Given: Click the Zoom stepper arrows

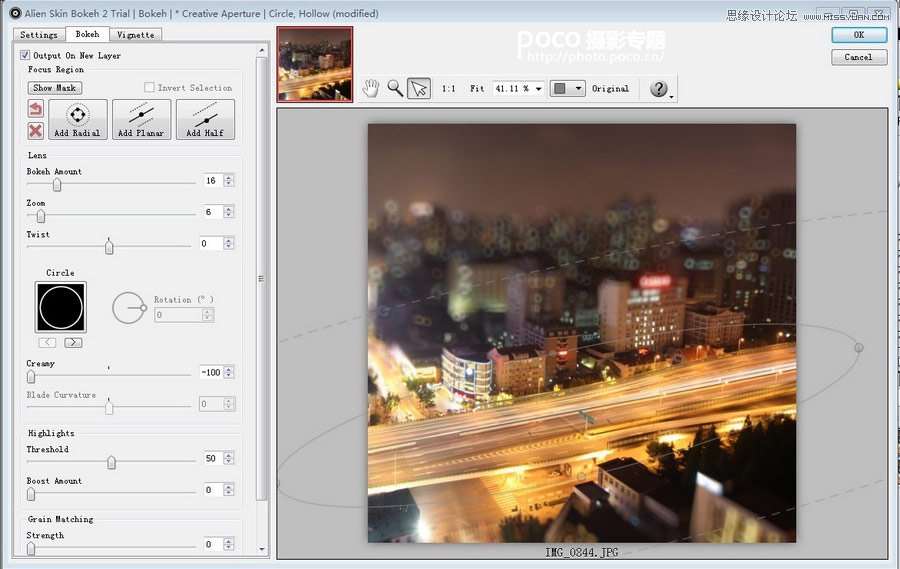Looking at the screenshot, I should click(x=229, y=212).
